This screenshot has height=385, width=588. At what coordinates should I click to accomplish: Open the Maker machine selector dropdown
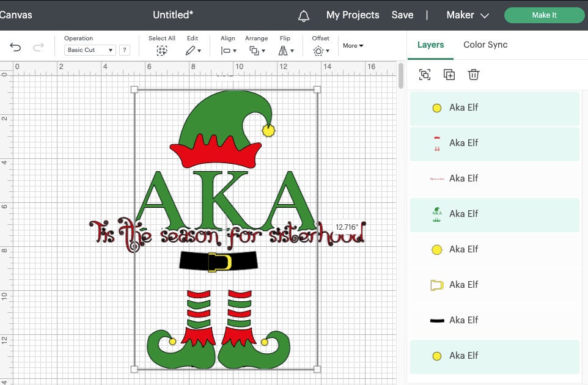coord(468,14)
